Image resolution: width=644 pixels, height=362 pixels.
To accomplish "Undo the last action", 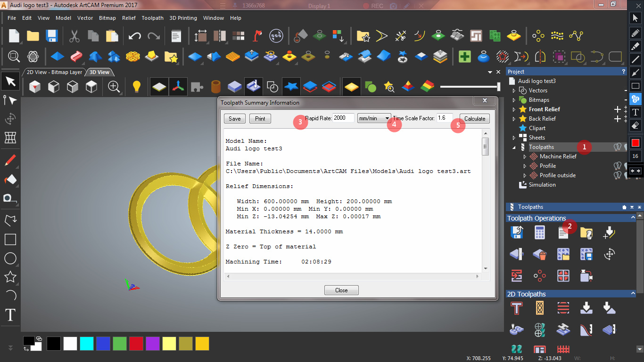I will (x=135, y=36).
